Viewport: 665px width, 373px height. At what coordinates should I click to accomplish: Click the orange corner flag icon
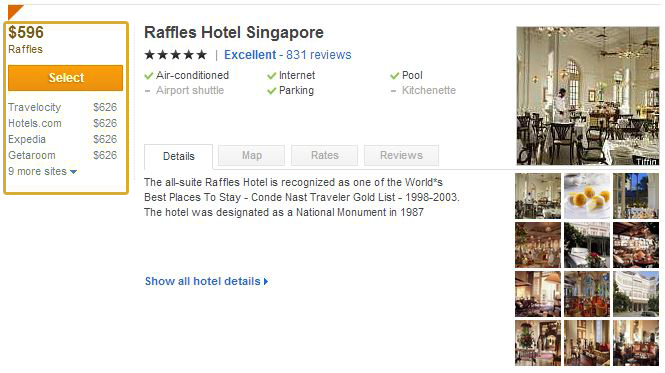click(x=14, y=11)
